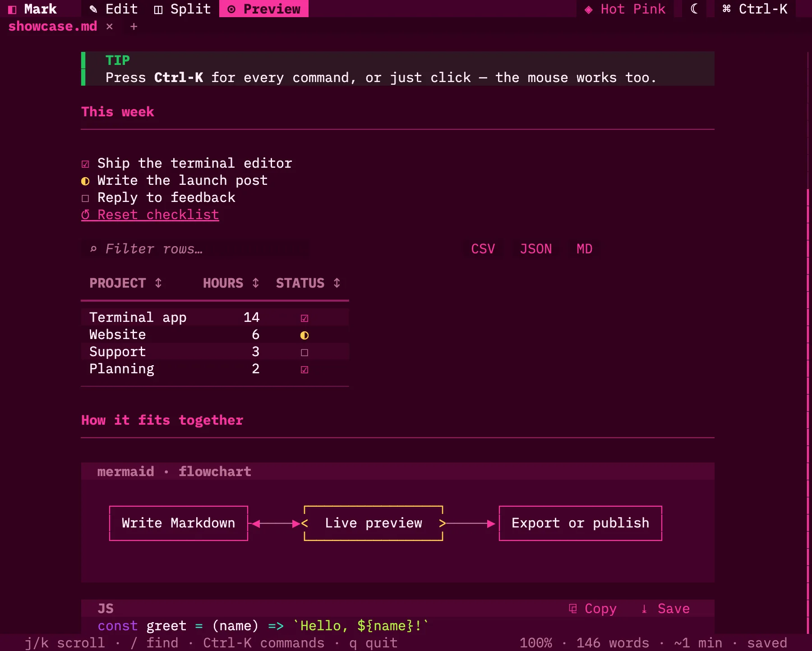The image size is (812, 651).
Task: Click the Mark app logo icon
Action: (12, 9)
